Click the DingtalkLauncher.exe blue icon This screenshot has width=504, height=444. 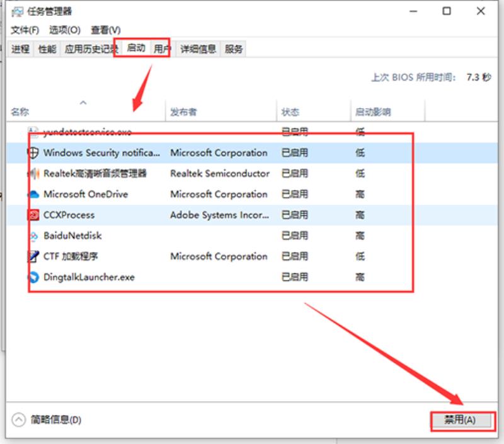33,277
